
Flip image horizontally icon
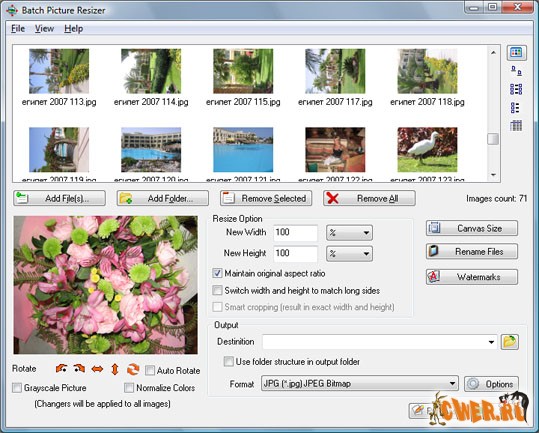[x=97, y=369]
